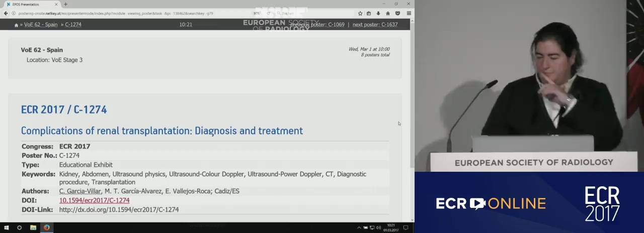The image size is (644, 233).
Task: Open a new browser tab
Action: 65,4
